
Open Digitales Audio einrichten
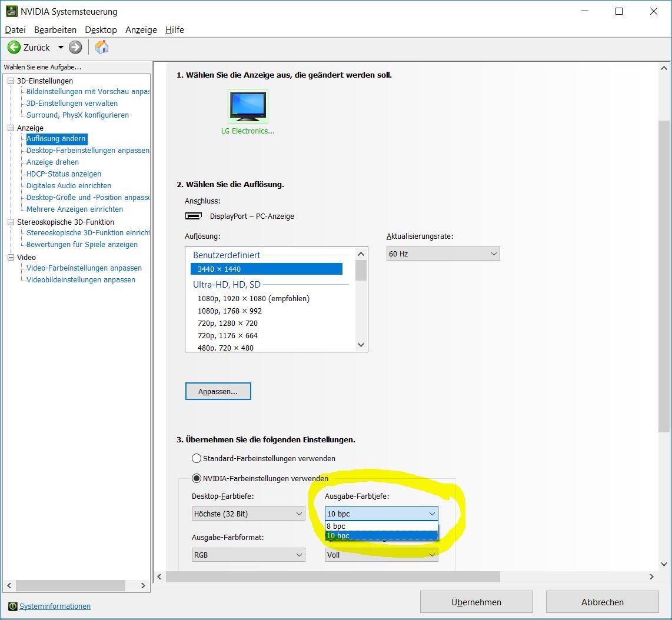69,185
